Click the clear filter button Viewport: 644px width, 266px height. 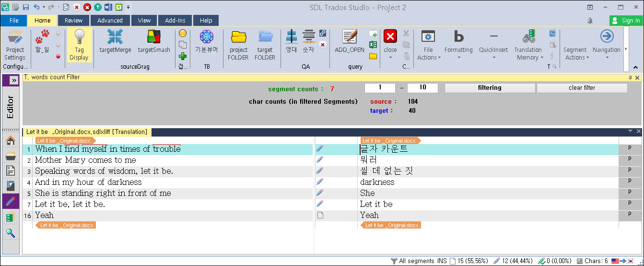pyautogui.click(x=582, y=88)
